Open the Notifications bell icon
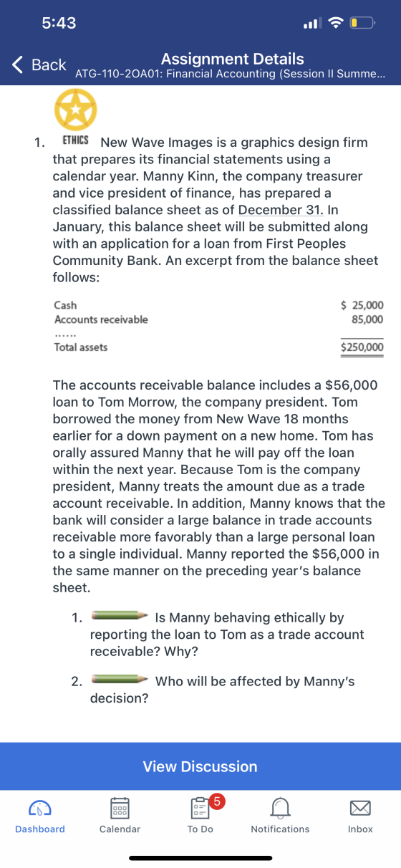The height and width of the screenshot is (868, 401). (280, 809)
